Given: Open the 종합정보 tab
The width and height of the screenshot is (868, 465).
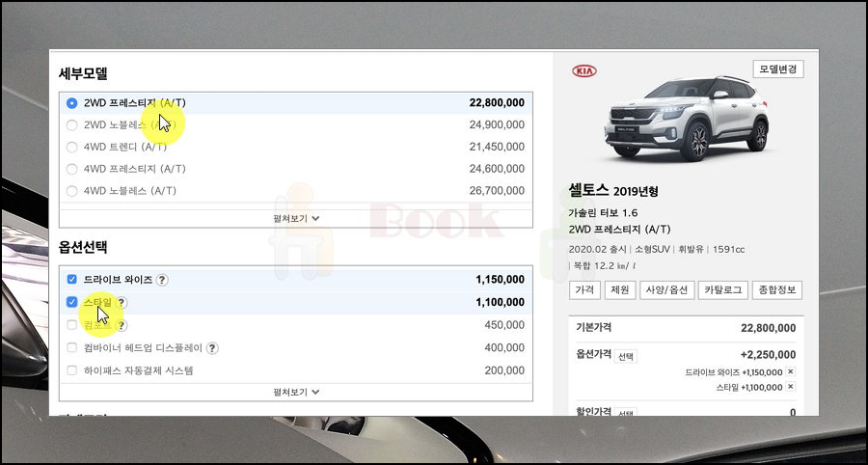Looking at the screenshot, I should point(777,290).
